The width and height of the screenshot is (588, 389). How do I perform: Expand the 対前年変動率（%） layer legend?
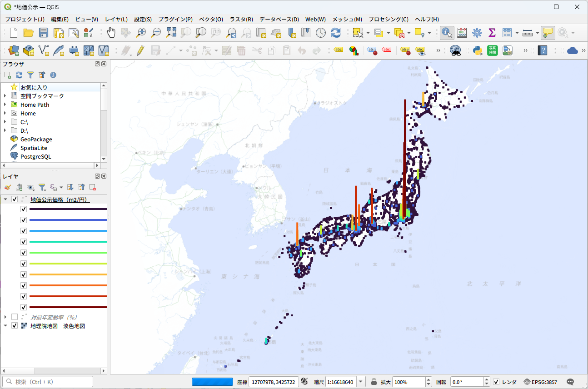(x=5, y=317)
